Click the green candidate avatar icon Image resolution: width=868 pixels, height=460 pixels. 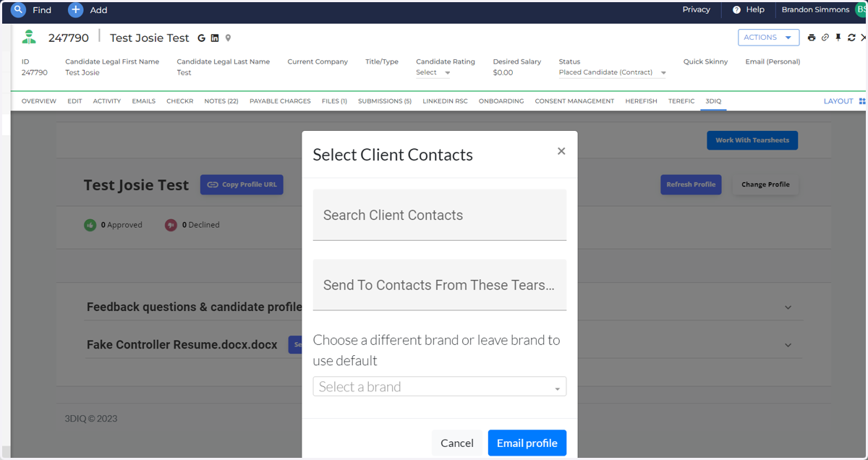(x=29, y=38)
